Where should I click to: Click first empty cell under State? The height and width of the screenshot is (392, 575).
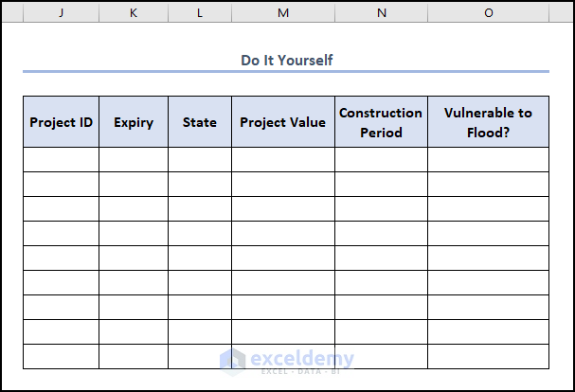tap(200, 159)
